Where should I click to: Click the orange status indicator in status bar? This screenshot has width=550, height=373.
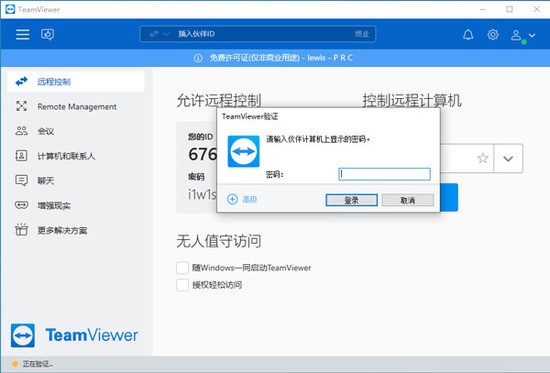15,364
